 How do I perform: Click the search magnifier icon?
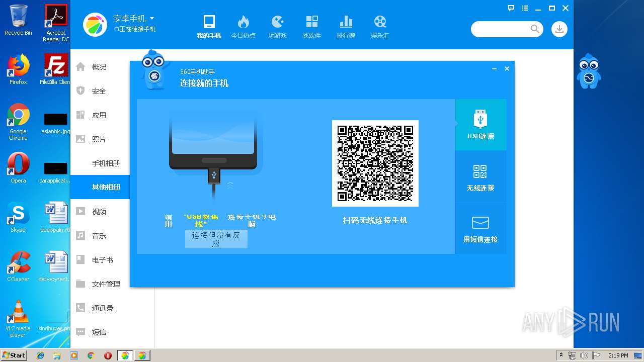(x=535, y=29)
